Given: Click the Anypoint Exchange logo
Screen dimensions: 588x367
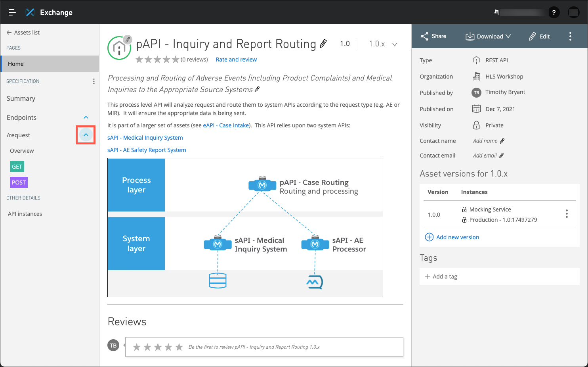Looking at the screenshot, I should pyautogui.click(x=30, y=12).
